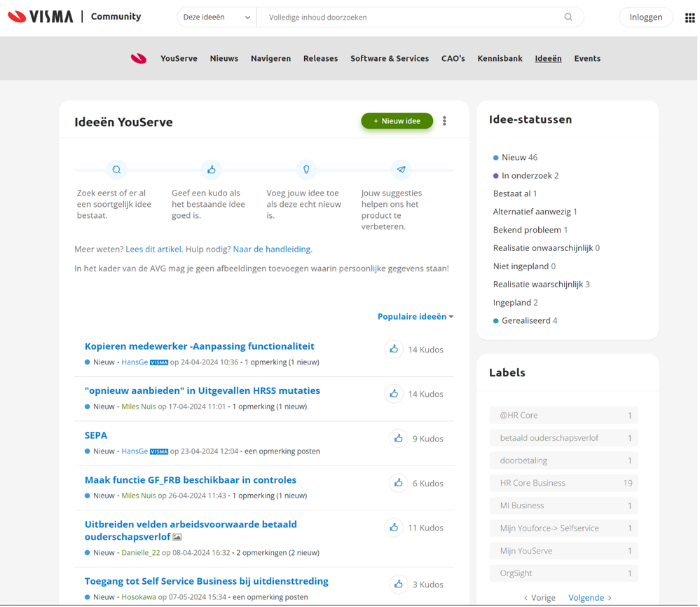Select the @HR Core label

564,416
